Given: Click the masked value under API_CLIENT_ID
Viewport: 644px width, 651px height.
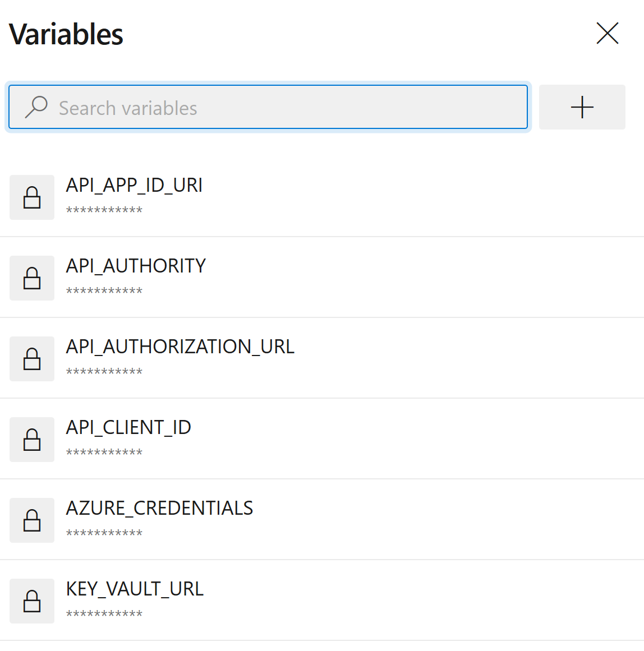Looking at the screenshot, I should click(x=104, y=453).
